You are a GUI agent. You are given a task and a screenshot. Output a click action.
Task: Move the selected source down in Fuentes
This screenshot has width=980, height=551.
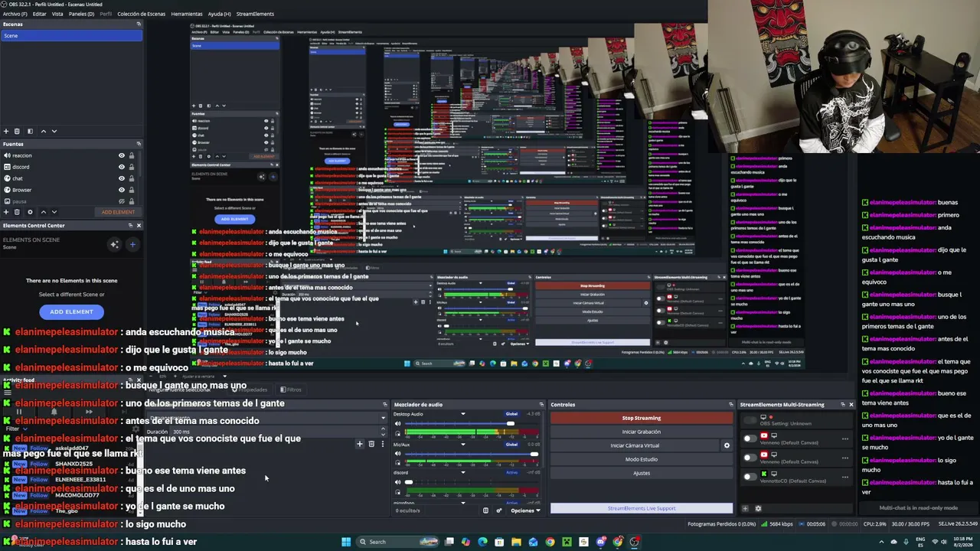(54, 212)
